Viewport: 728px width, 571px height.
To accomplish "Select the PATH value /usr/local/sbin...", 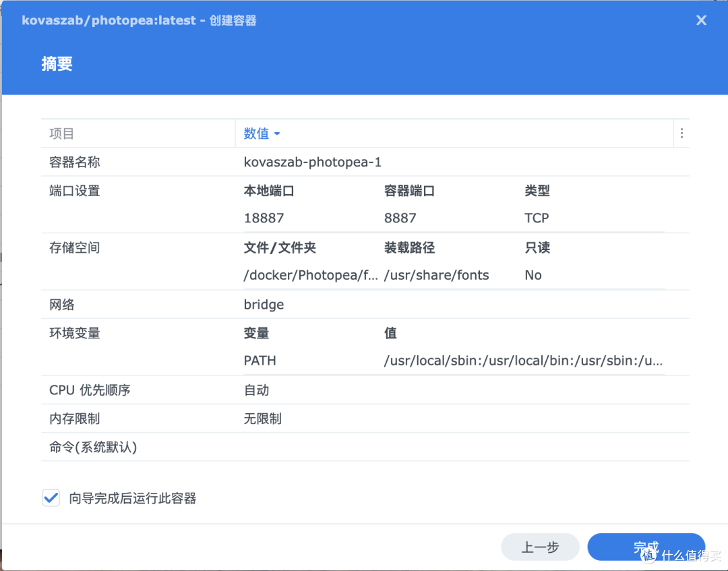I will click(x=523, y=361).
